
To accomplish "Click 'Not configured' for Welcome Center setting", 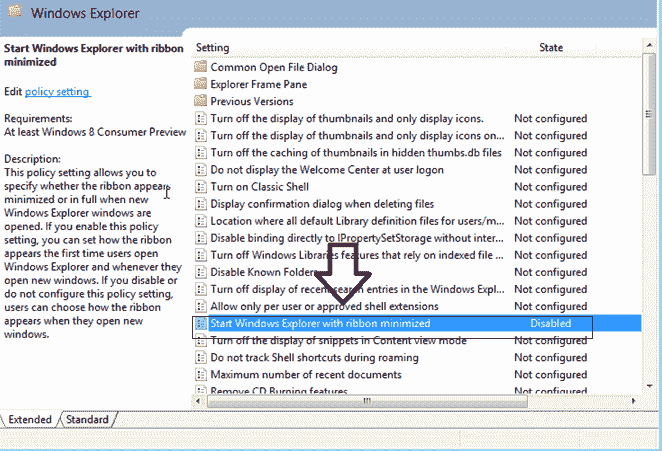I will [551, 170].
